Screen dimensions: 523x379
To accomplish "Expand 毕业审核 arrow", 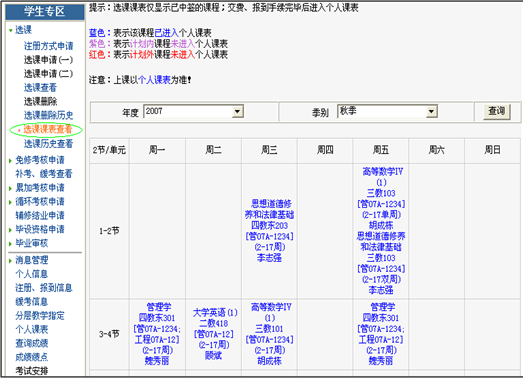I will (11, 244).
